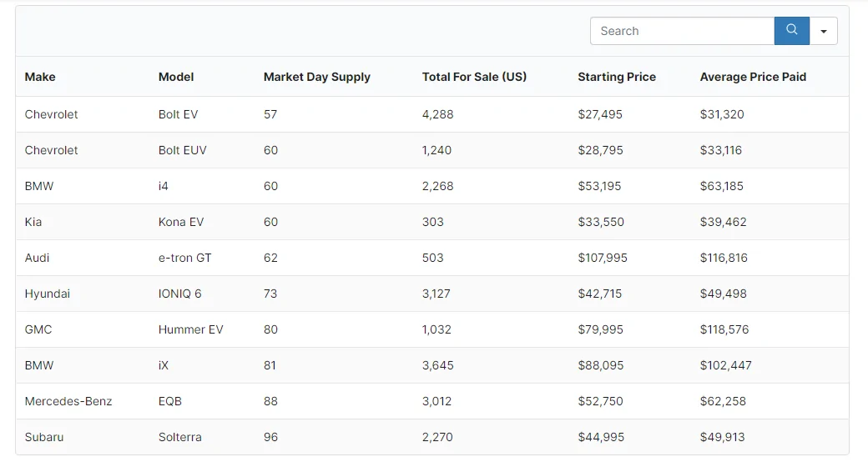Open the dropdown caret beside the search button
Image resolution: width=868 pixels, height=462 pixels.
point(824,31)
